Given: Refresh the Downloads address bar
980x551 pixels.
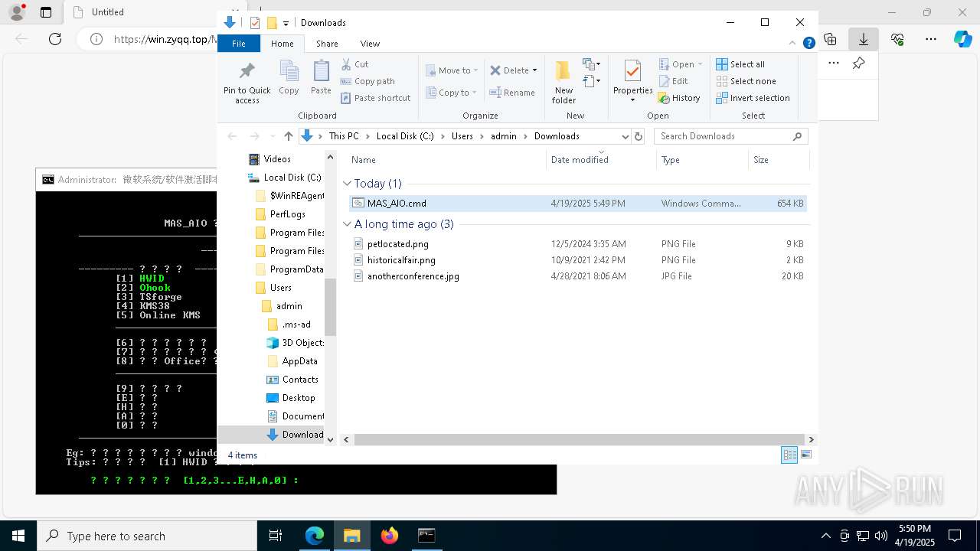Looking at the screenshot, I should click(x=639, y=136).
